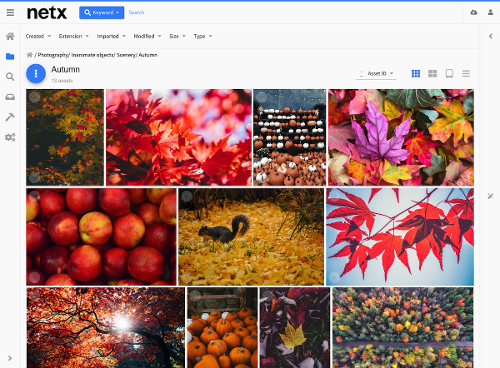Open the hamburger menu icon

(10, 13)
